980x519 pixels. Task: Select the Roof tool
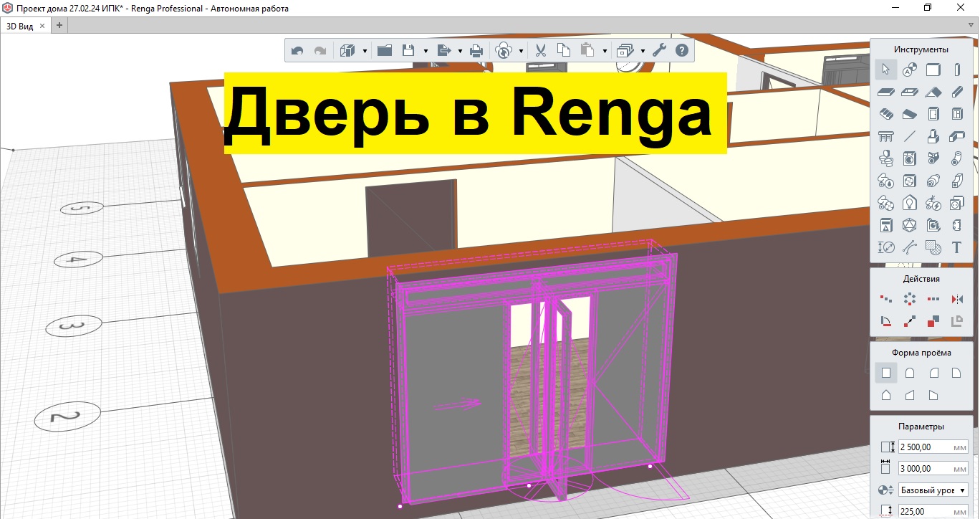[933, 92]
